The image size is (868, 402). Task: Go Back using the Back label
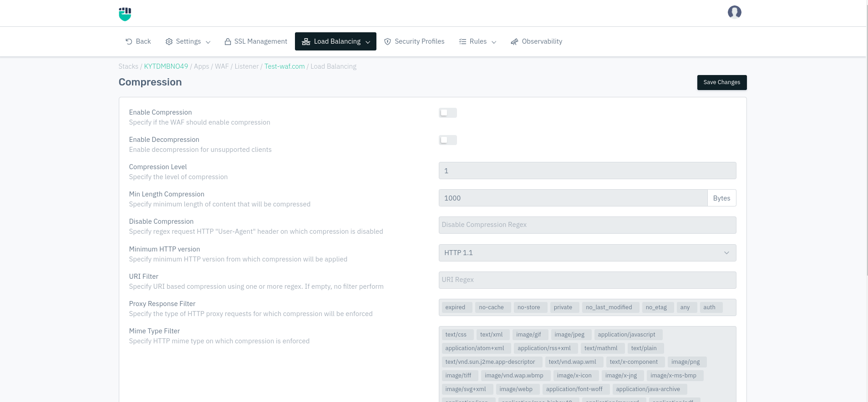coord(143,41)
